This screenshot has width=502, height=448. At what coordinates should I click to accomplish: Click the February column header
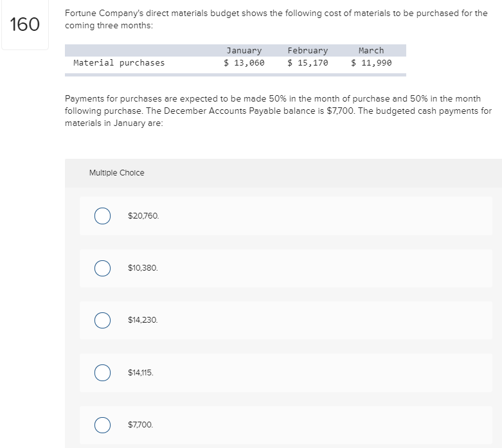pos(307,50)
